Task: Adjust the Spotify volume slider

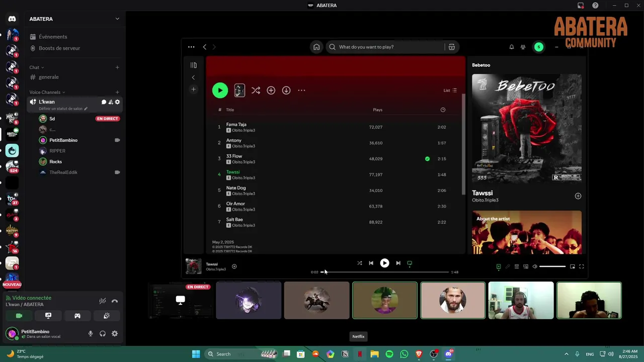Action: pyautogui.click(x=552, y=266)
